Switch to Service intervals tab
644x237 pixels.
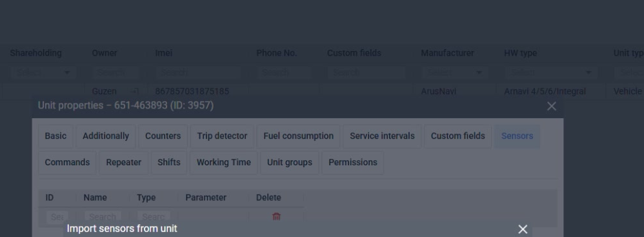click(382, 136)
